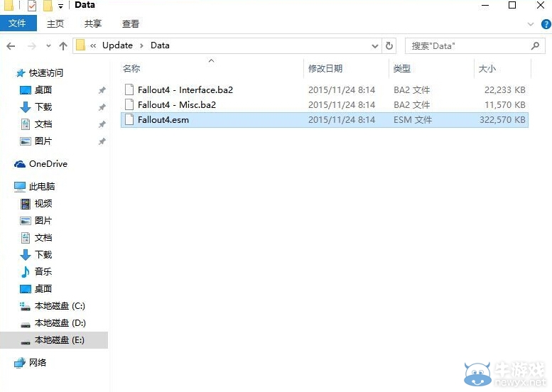
Task: Click Data in the address path
Action: tap(160, 45)
